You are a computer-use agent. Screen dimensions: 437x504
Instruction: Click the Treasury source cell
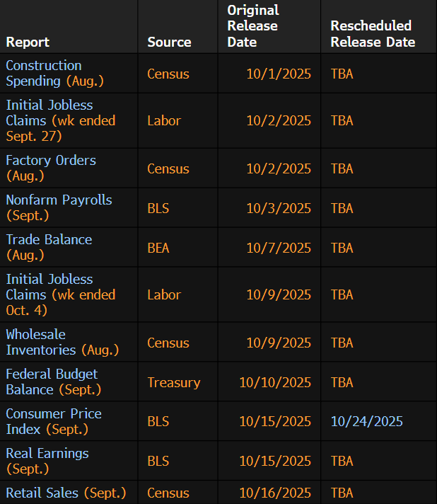pyautogui.click(x=174, y=382)
